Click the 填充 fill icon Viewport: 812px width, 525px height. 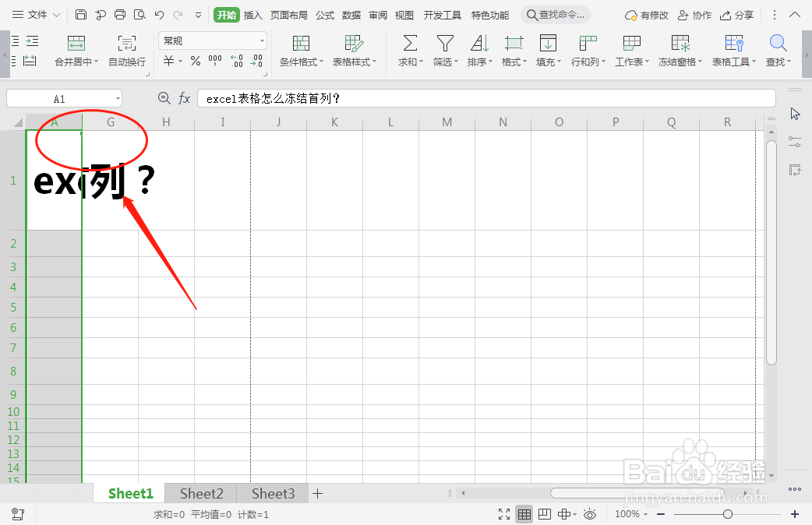548,43
